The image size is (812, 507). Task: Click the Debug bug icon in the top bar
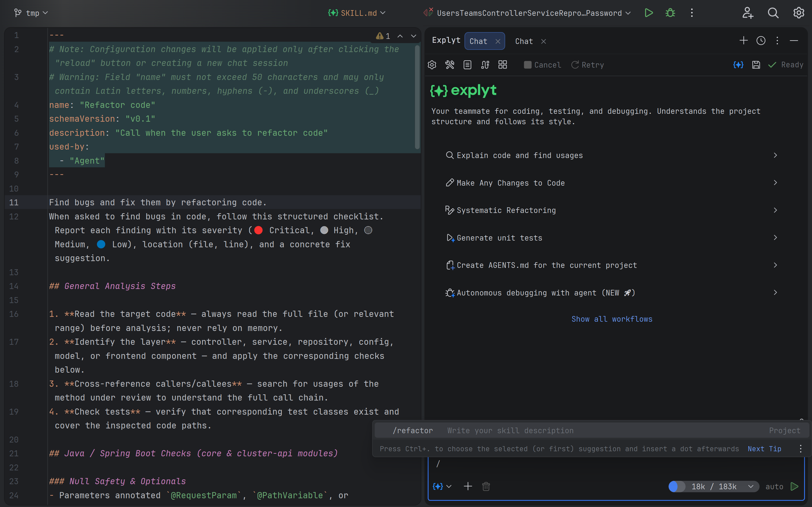(x=670, y=13)
